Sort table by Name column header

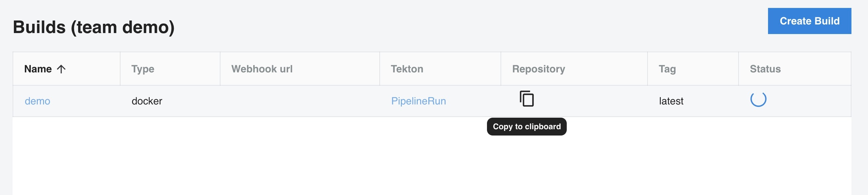pyautogui.click(x=38, y=69)
